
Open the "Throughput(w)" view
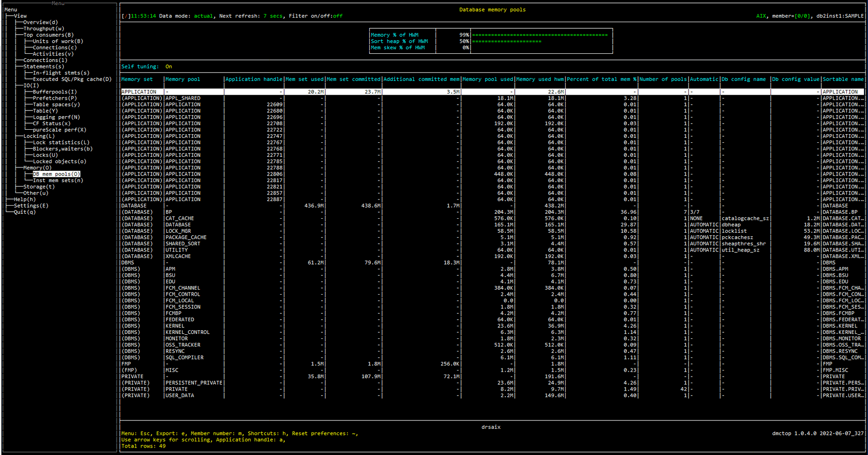click(x=43, y=28)
